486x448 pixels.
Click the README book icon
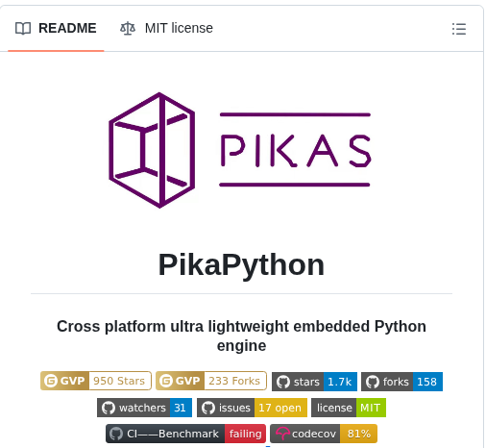tap(23, 29)
